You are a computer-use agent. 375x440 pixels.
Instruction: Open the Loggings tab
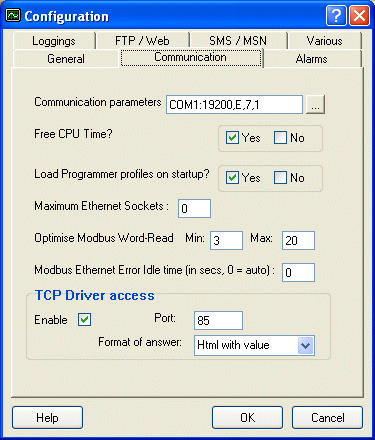[54, 41]
